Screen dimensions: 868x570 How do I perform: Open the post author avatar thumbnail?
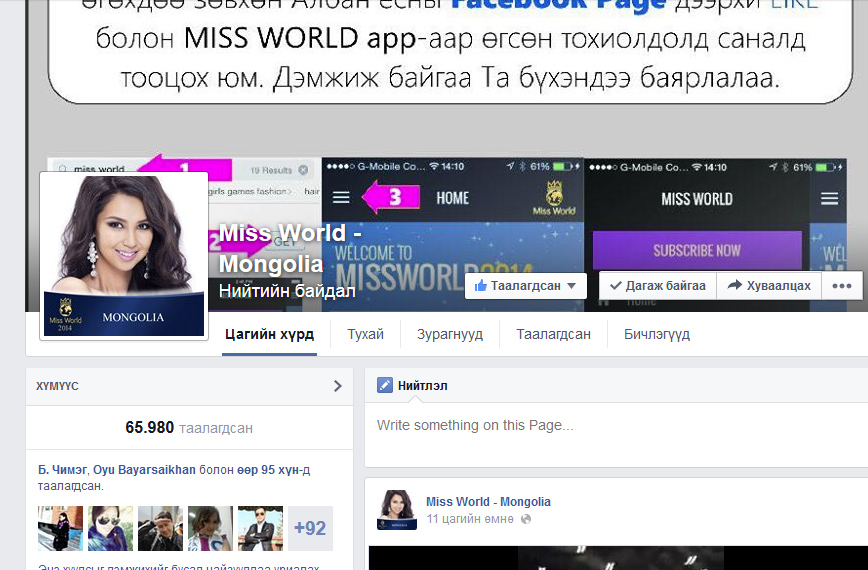[397, 510]
